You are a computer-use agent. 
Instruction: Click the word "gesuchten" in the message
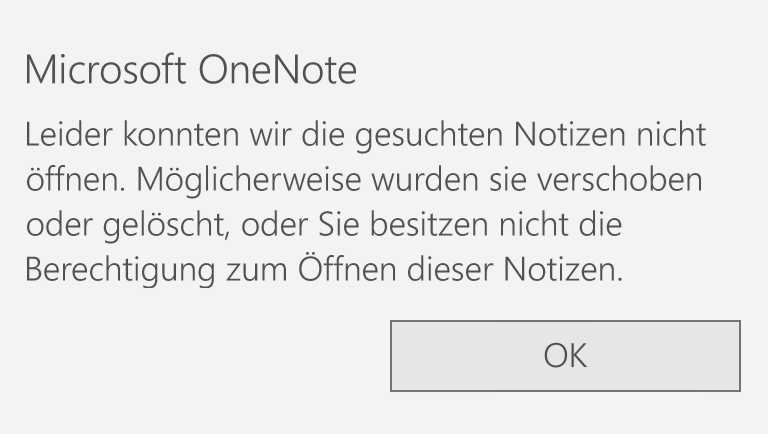pos(429,134)
